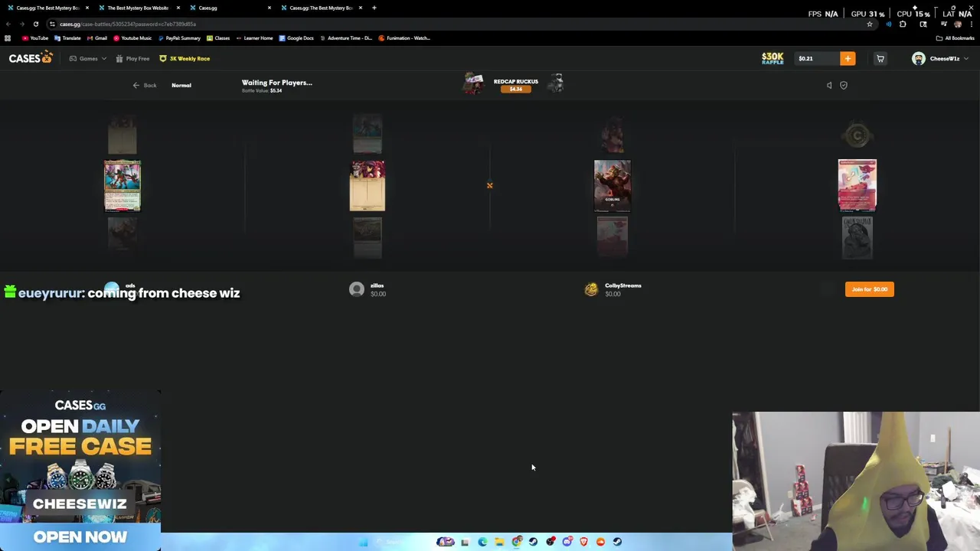Screen dimensions: 980x551
Task: Open the 3K Weekly Race page
Action: 185,59
